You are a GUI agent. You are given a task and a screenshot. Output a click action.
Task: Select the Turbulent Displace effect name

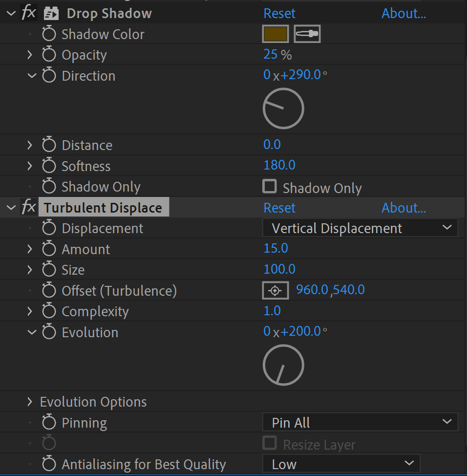104,207
